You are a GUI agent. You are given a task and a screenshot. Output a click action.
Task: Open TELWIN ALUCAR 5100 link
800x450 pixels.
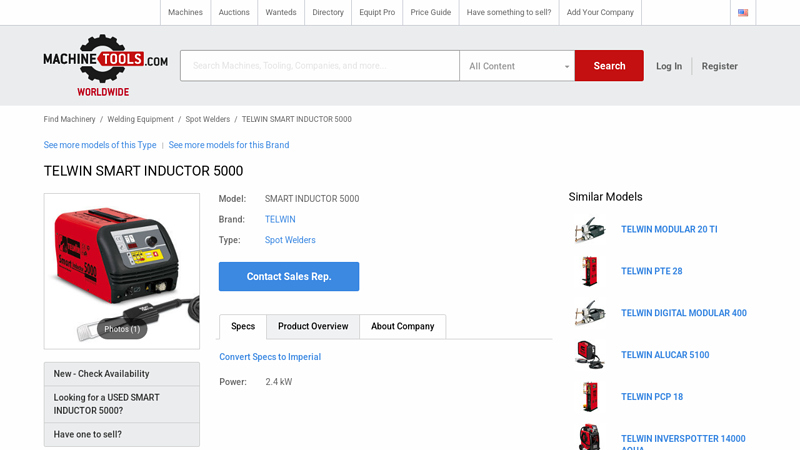click(665, 355)
